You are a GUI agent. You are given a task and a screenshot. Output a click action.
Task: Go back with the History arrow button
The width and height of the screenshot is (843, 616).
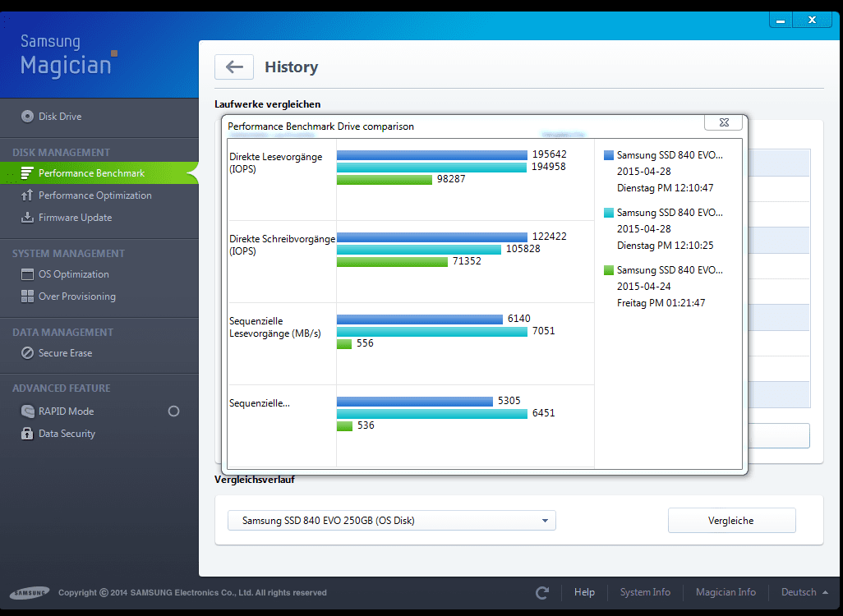pos(234,67)
